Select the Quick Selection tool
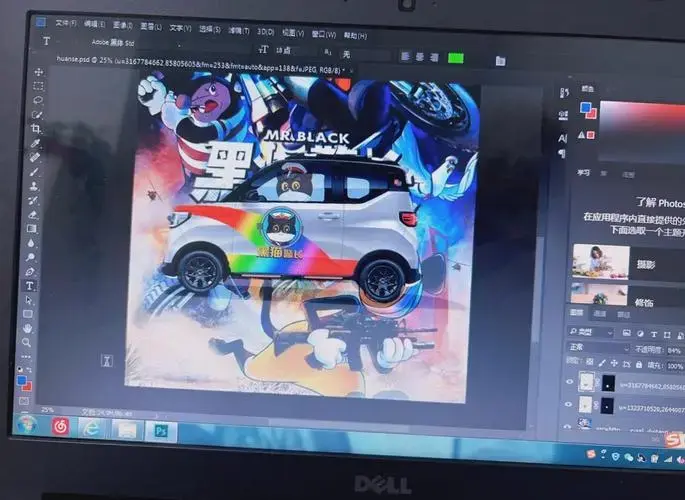Viewport: 685px width, 500px height. click(x=37, y=115)
